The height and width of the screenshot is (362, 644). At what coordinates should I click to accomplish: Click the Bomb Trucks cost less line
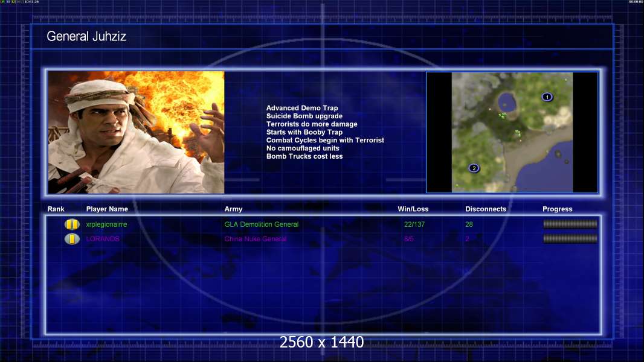(x=304, y=156)
